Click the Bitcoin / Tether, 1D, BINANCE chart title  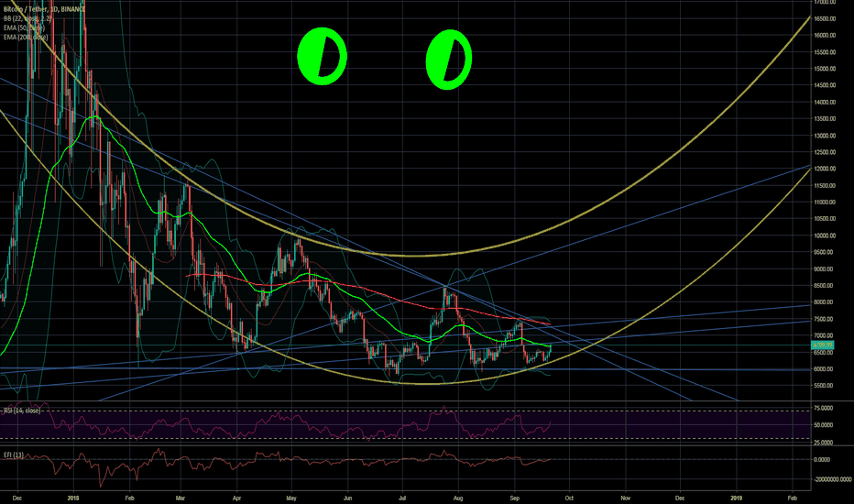click(x=44, y=9)
